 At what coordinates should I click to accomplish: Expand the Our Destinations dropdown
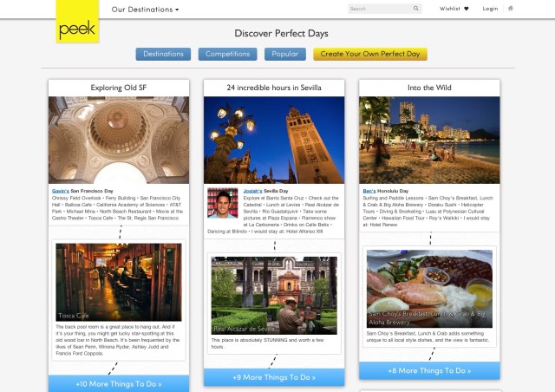coord(145,10)
